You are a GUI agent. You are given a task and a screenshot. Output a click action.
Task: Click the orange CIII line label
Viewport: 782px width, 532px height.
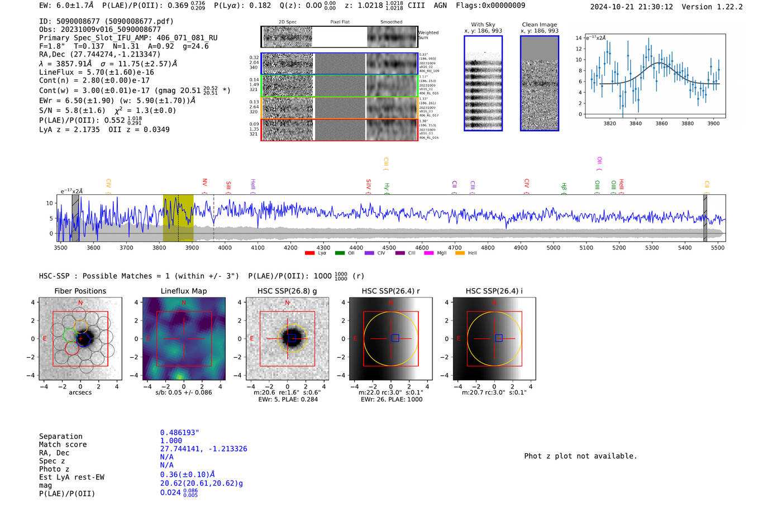[386, 164]
